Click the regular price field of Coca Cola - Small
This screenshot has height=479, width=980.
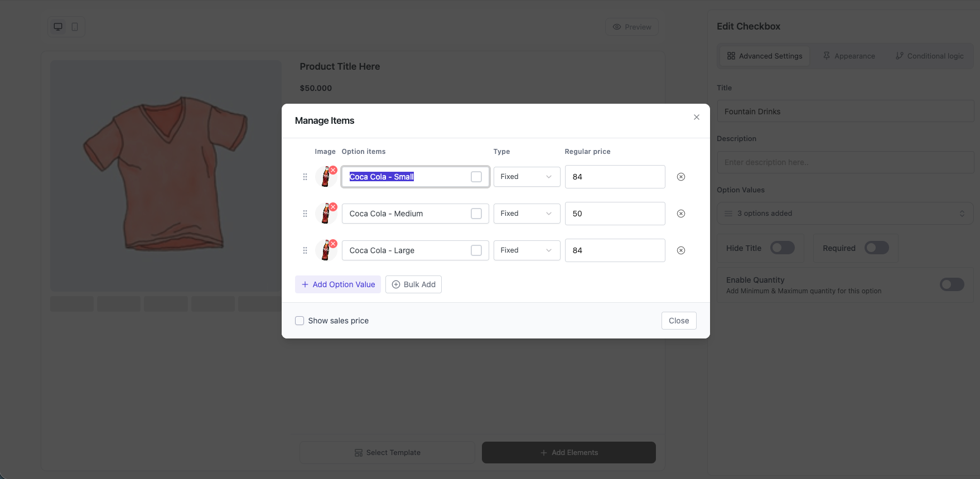[615, 177]
